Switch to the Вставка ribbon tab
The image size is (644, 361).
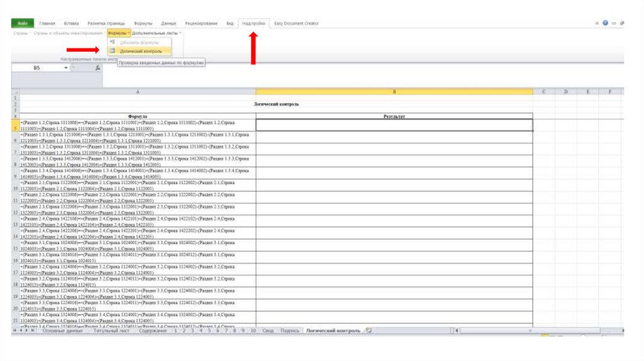pyautogui.click(x=72, y=23)
